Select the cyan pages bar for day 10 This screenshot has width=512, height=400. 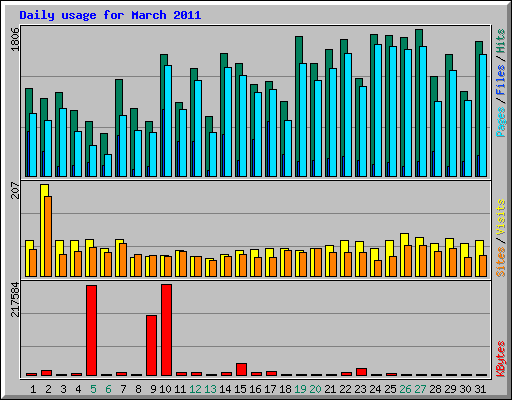[x=168, y=121]
